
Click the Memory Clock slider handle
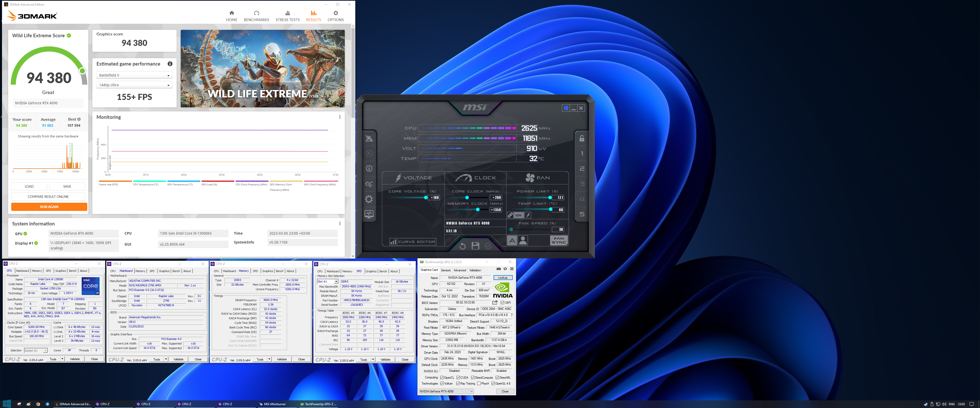pos(477,210)
